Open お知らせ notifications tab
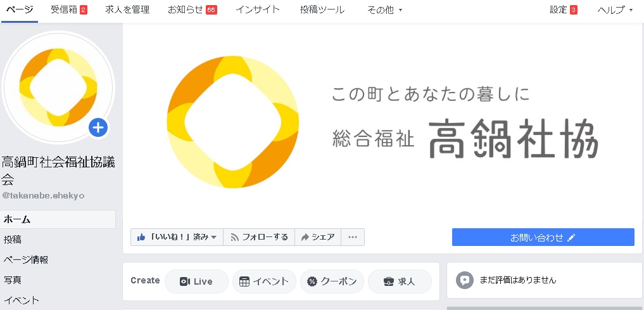644x310 pixels. (192, 10)
